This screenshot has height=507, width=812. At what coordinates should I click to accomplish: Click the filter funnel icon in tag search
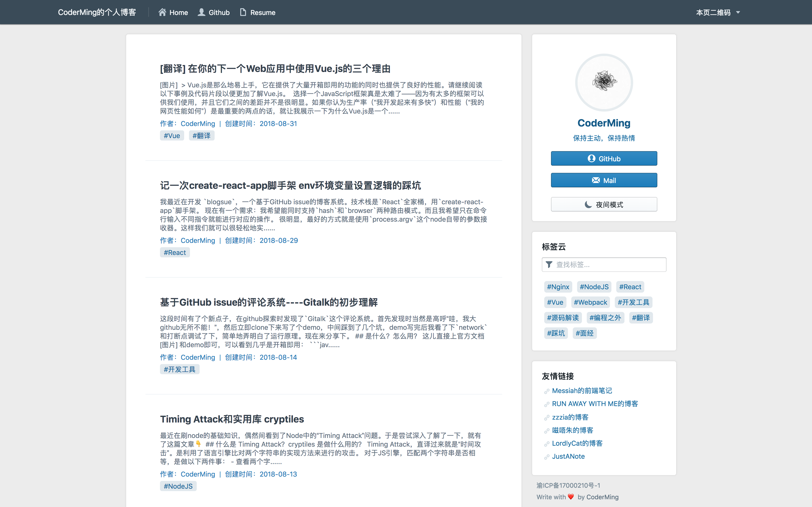coord(549,265)
